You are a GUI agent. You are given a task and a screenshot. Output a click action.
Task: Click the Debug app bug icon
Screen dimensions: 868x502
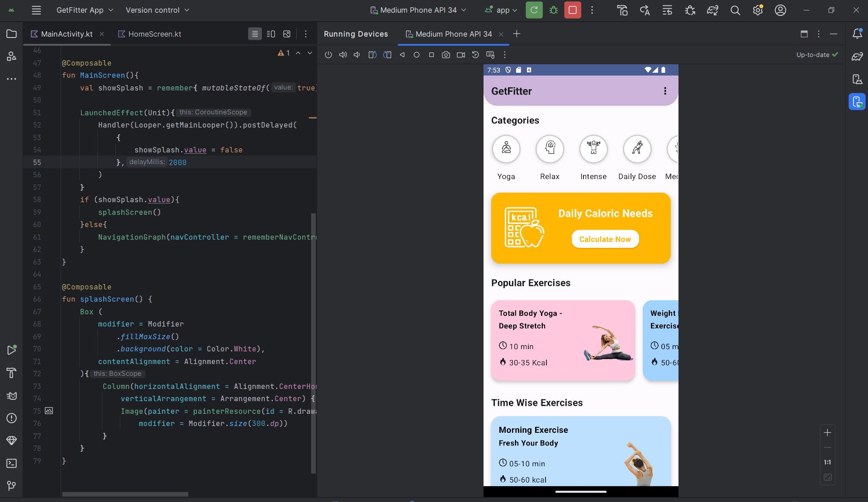[553, 10]
